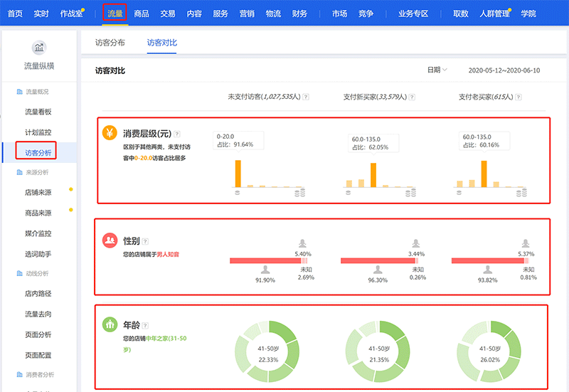
Task: Open help icon next to 消费层级(元)
Action: [177, 133]
